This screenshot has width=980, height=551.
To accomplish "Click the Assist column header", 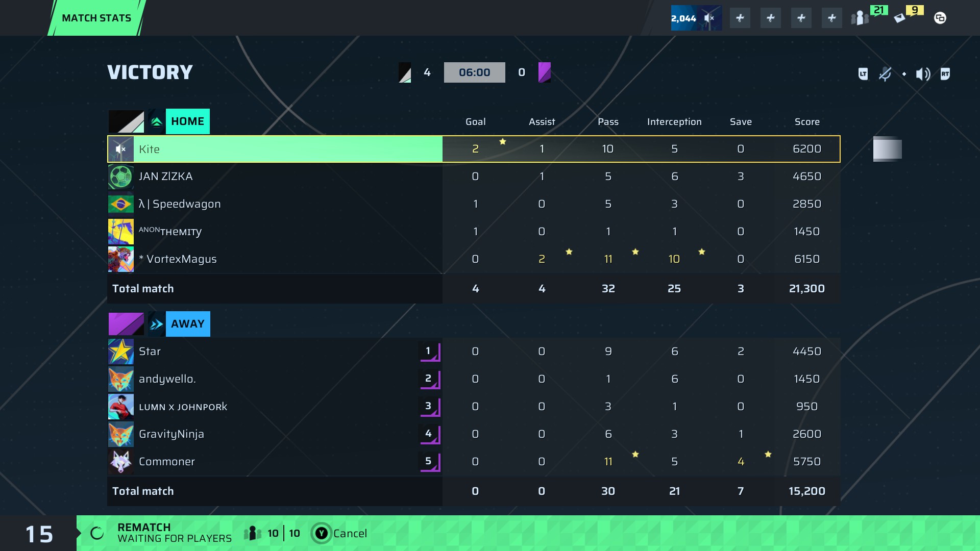I will [542, 122].
